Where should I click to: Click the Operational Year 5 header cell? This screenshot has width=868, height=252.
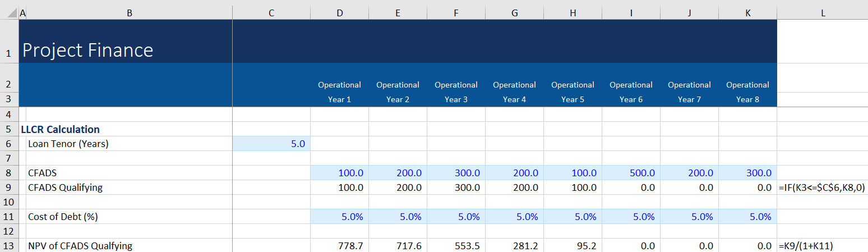pyautogui.click(x=572, y=92)
